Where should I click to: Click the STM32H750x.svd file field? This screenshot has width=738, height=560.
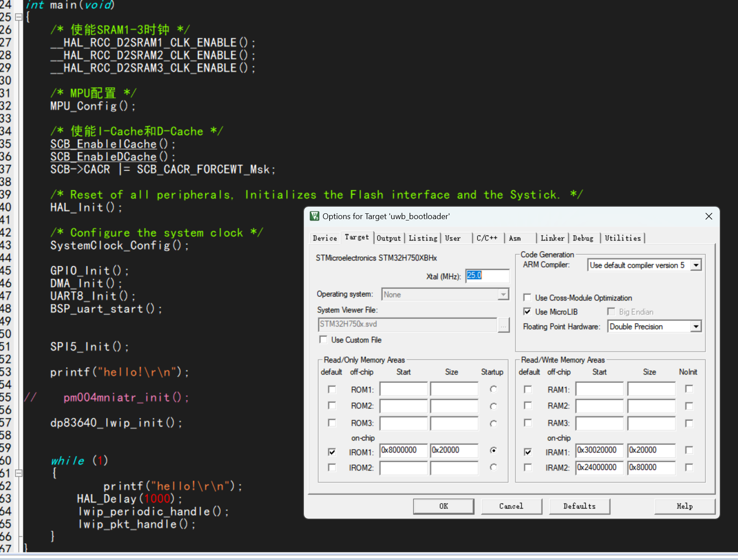407,324
